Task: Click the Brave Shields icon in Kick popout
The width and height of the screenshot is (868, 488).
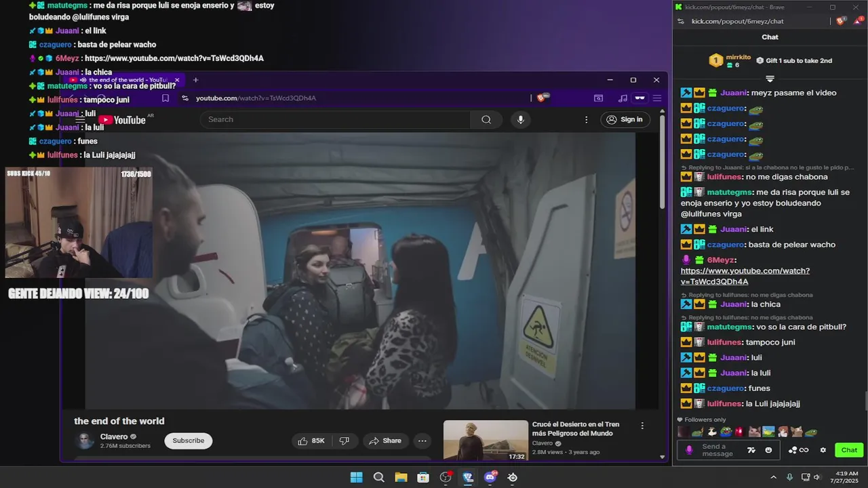Action: pyautogui.click(x=841, y=21)
